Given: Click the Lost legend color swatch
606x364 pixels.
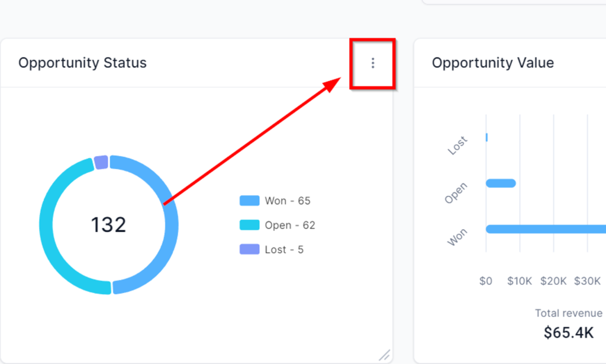Looking at the screenshot, I should pyautogui.click(x=249, y=249).
